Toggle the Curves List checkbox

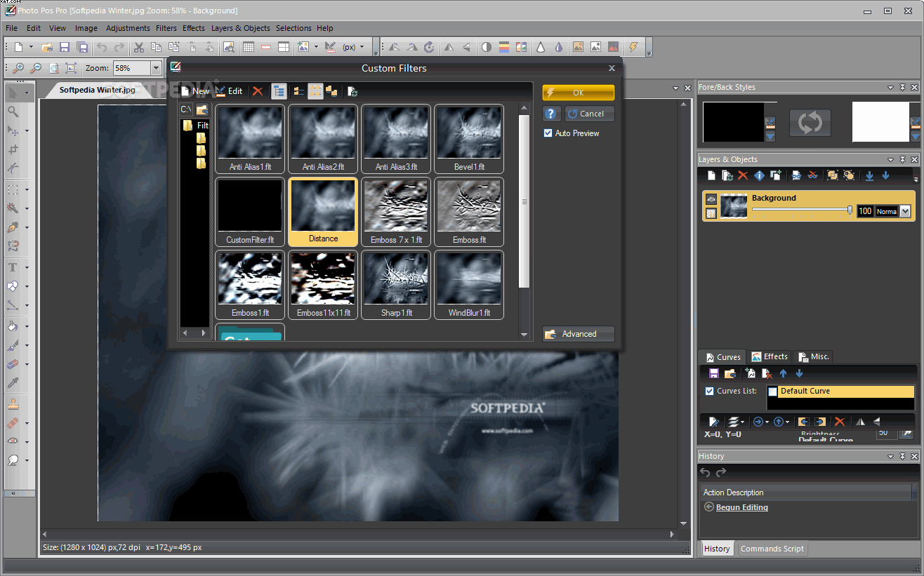pos(709,391)
